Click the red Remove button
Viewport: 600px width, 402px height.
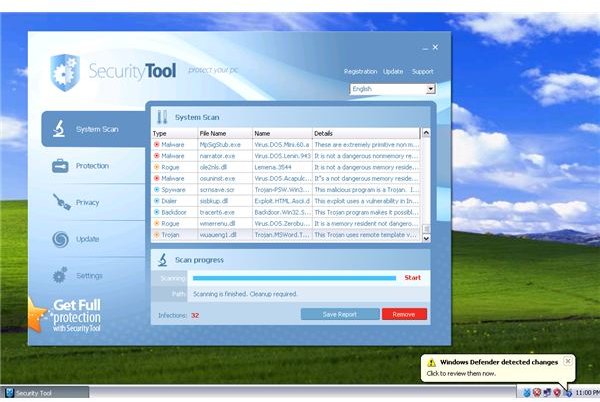pyautogui.click(x=404, y=314)
